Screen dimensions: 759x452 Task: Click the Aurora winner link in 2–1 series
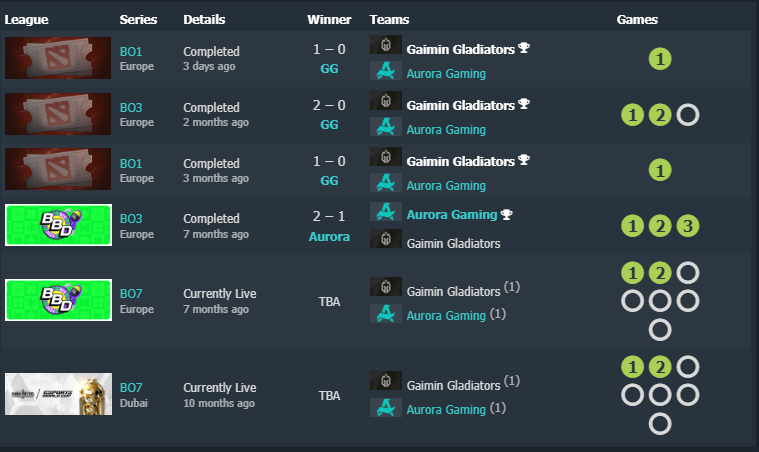click(328, 237)
